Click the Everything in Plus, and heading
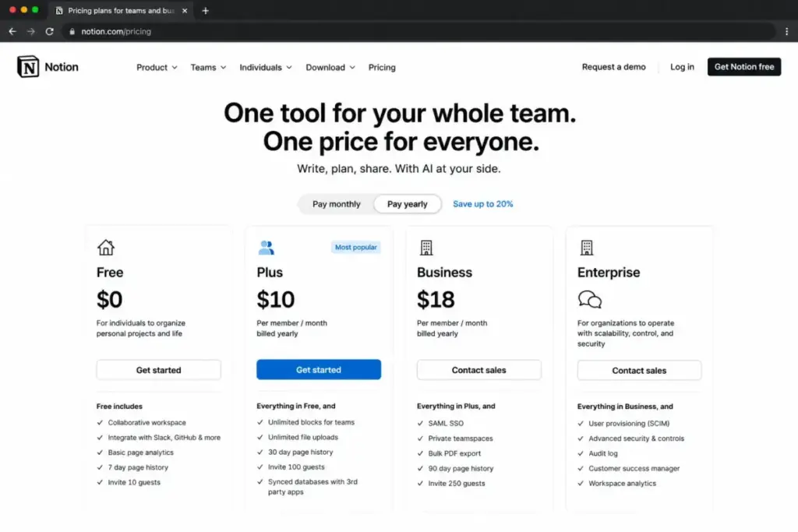 (456, 406)
